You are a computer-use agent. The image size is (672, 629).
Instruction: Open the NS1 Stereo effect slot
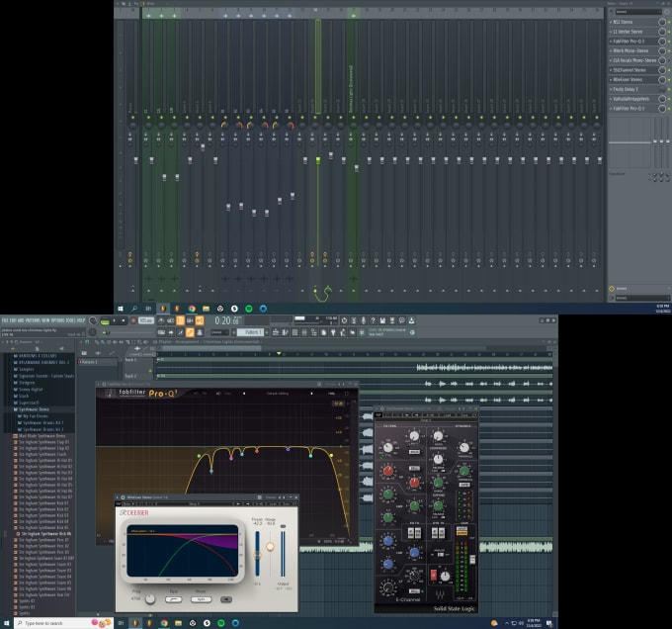point(623,22)
